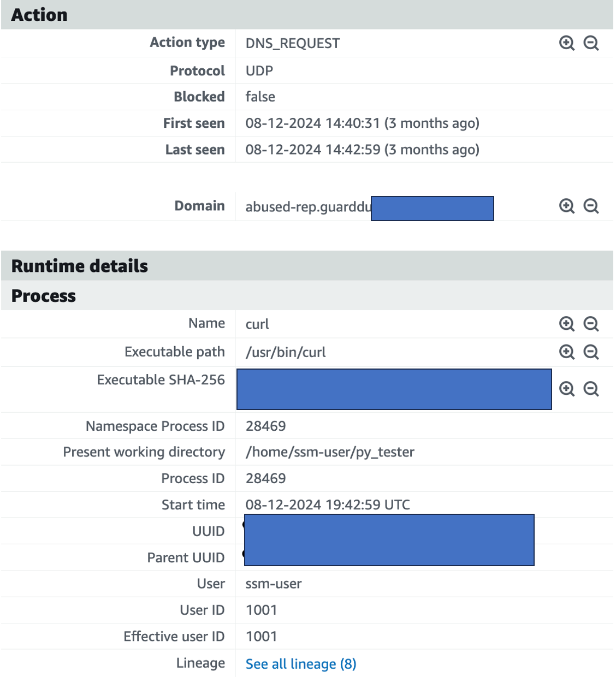Zoom out on the Domain field
The width and height of the screenshot is (616, 677).
tap(591, 206)
